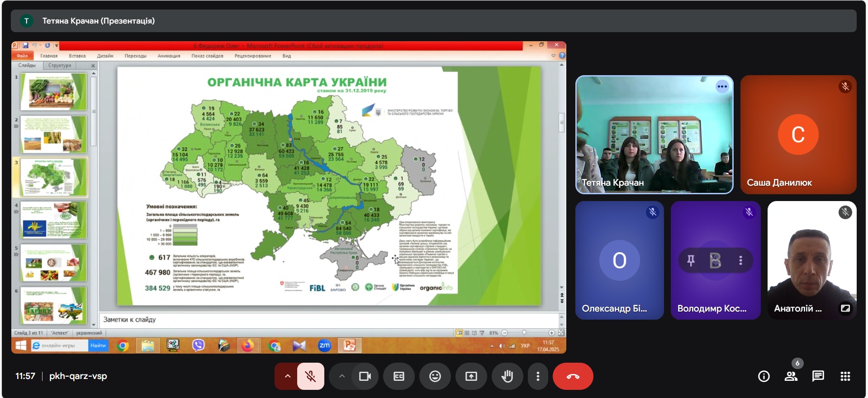This screenshot has width=868, height=398.
Task: Raise your hand in the meeting
Action: pyautogui.click(x=507, y=376)
